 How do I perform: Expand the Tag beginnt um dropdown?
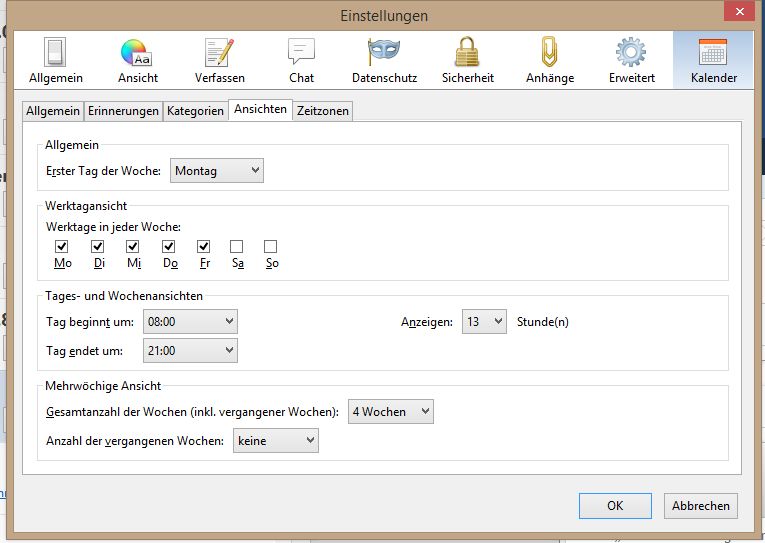(190, 322)
